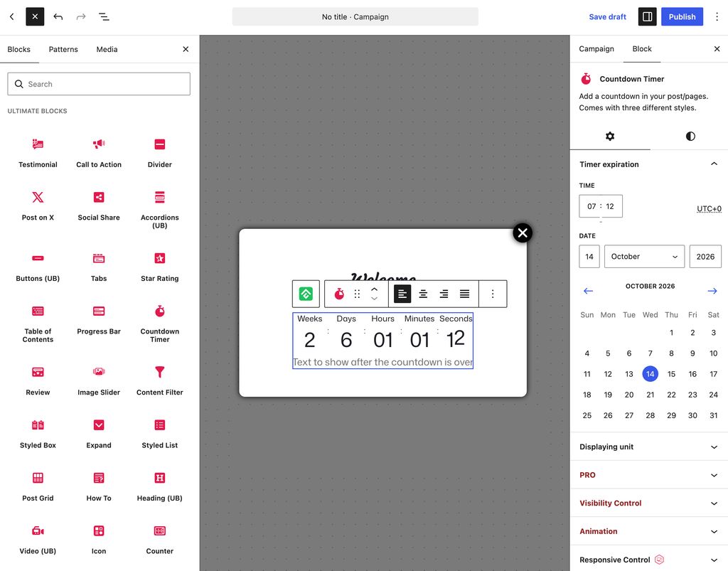Viewport: 728px width, 571px height.
Task: Open the document overview list view
Action: point(104,17)
